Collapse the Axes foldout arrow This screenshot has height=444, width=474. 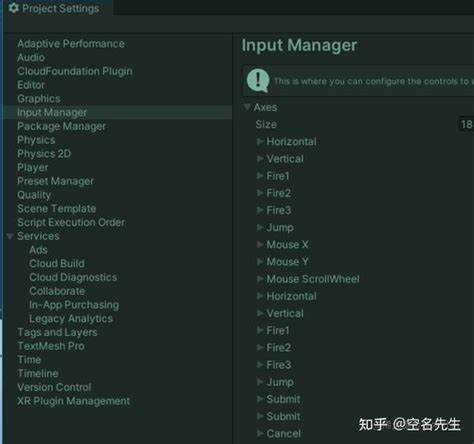click(x=247, y=107)
